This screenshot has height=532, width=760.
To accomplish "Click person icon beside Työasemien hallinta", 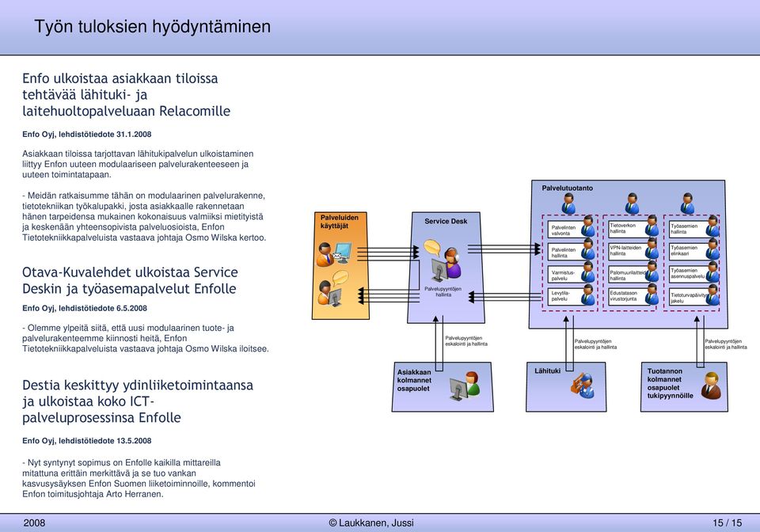I will pyautogui.click(x=712, y=226).
